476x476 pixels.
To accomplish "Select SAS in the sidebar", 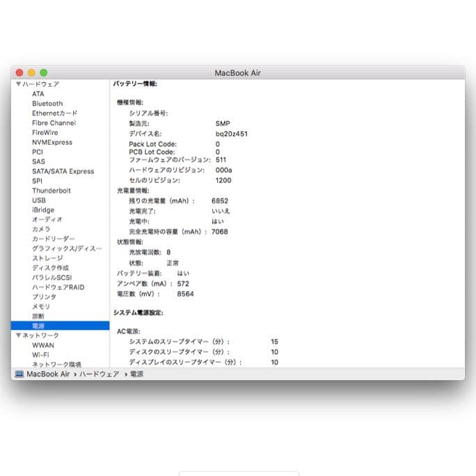I will click(x=38, y=162).
